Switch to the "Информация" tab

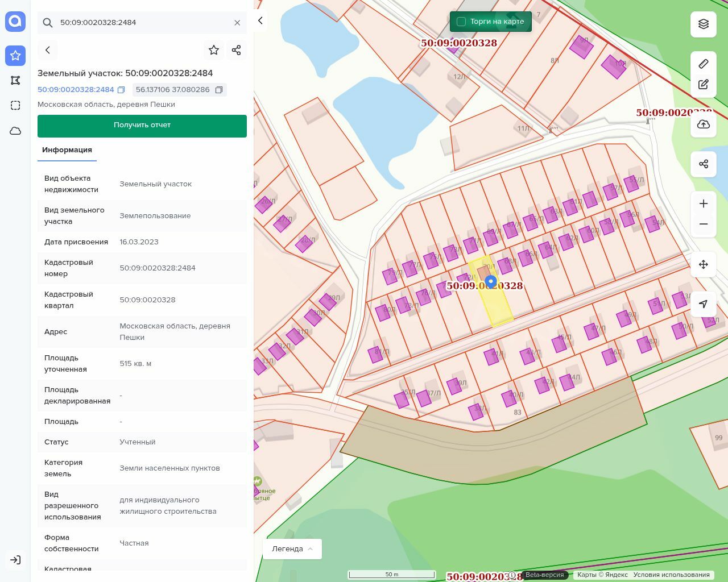67,150
